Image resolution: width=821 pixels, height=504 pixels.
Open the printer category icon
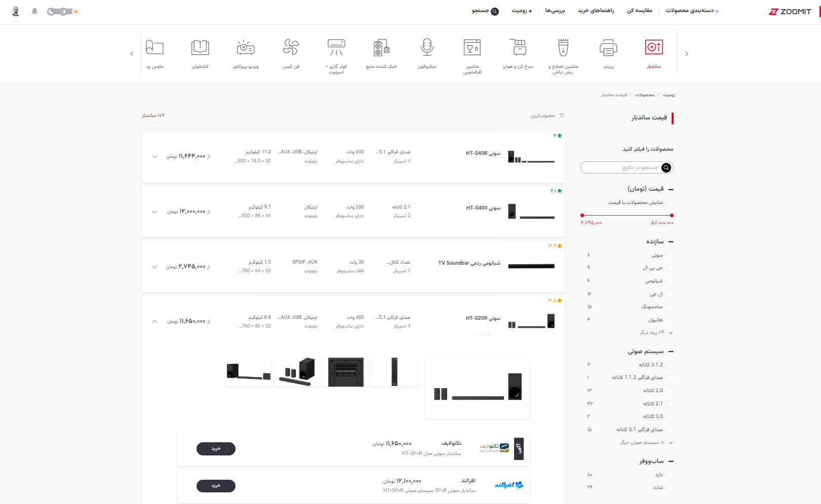608,48
